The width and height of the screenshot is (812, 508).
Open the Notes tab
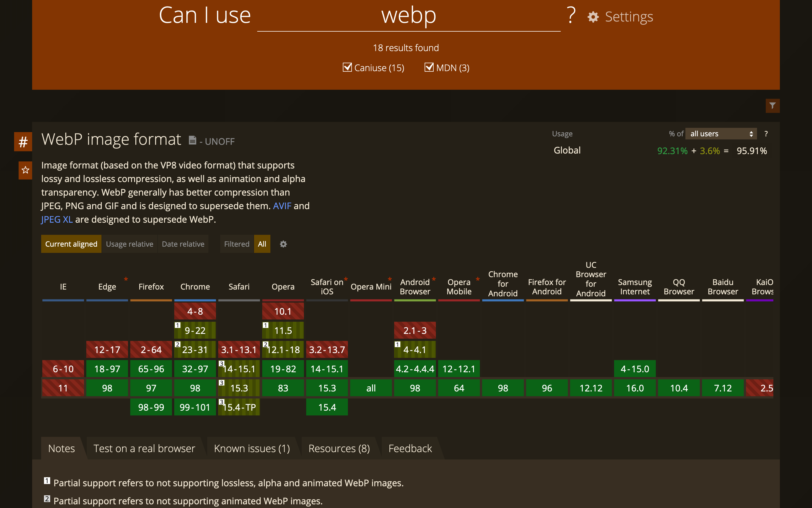point(61,448)
